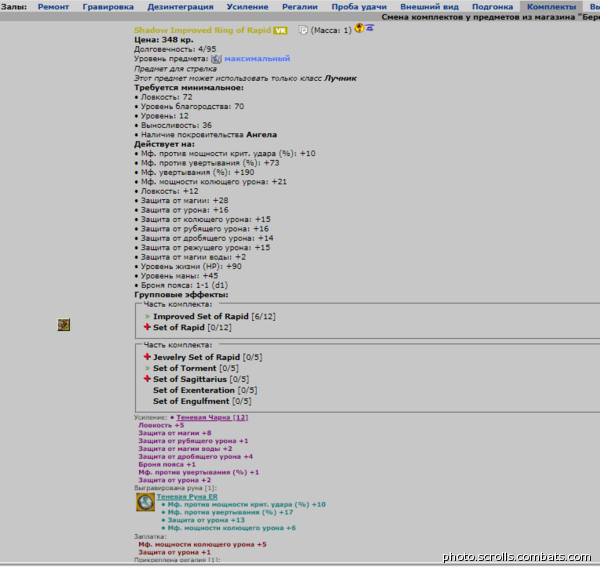Choose Set of Sagittarius [0/5]
Viewport: 600px width, 567px height.
point(201,380)
